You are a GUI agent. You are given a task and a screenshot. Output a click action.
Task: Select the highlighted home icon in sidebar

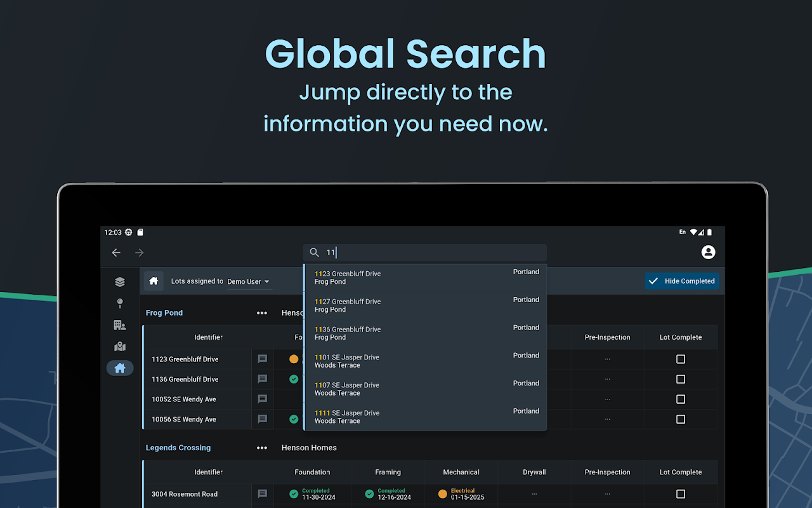click(x=120, y=368)
